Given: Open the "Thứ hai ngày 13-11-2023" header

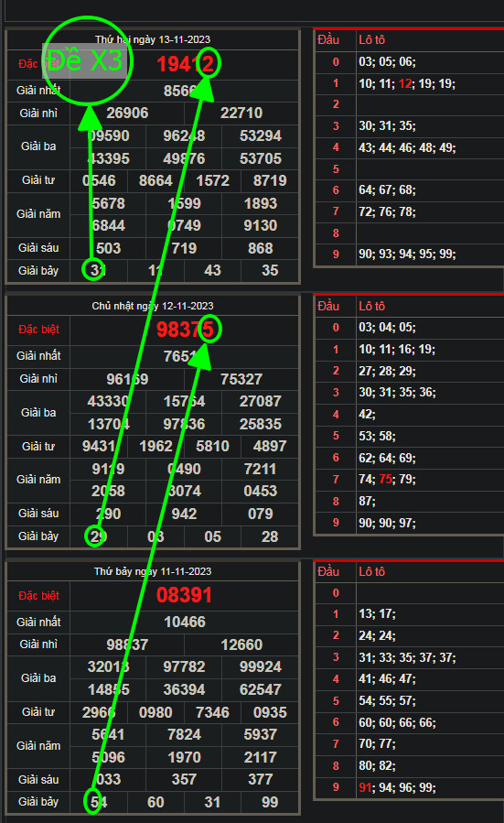Looking at the screenshot, I should 153,39.
